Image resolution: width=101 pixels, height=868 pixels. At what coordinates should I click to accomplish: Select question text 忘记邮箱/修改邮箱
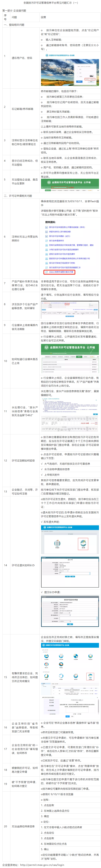pyautogui.click(x=23, y=109)
